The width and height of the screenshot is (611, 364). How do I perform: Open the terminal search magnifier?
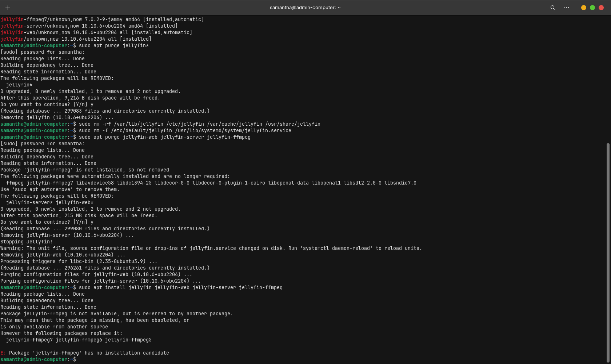pos(553,8)
